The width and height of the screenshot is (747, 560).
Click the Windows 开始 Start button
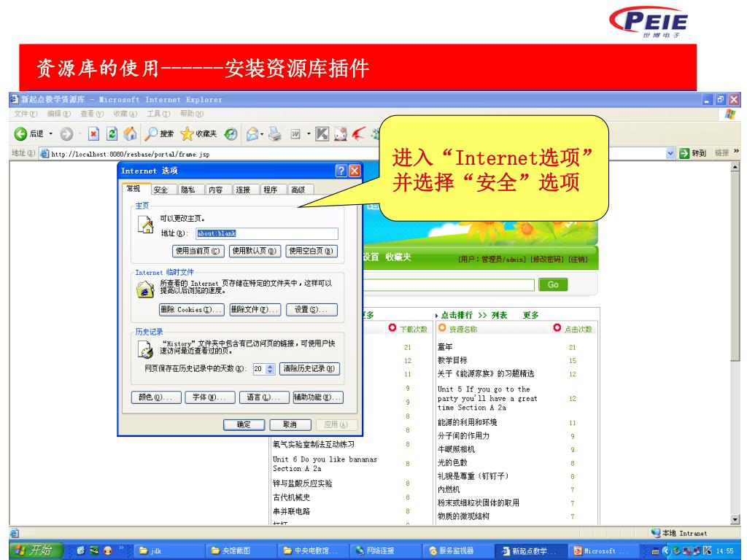(35, 551)
